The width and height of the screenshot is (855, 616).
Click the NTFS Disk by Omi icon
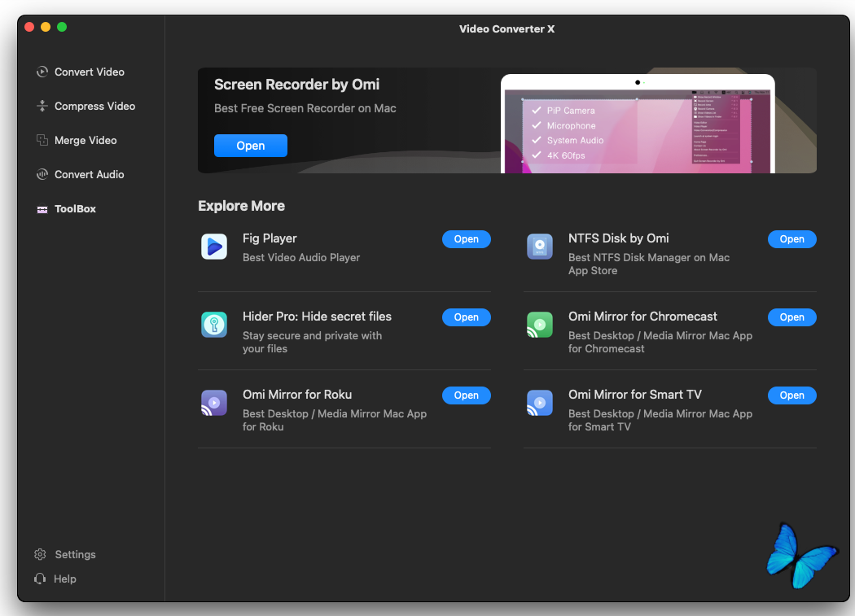(x=540, y=247)
